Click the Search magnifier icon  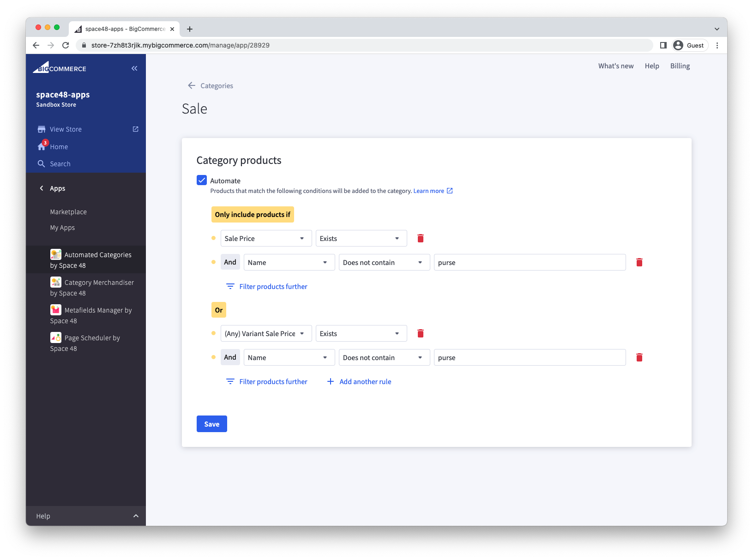point(41,164)
